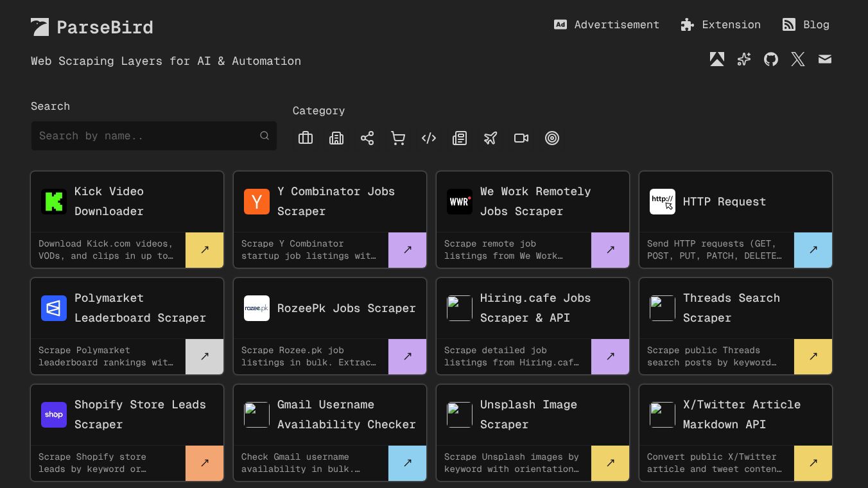Image resolution: width=868 pixels, height=488 pixels.
Task: Click the ParseBird site name
Action: (105, 28)
